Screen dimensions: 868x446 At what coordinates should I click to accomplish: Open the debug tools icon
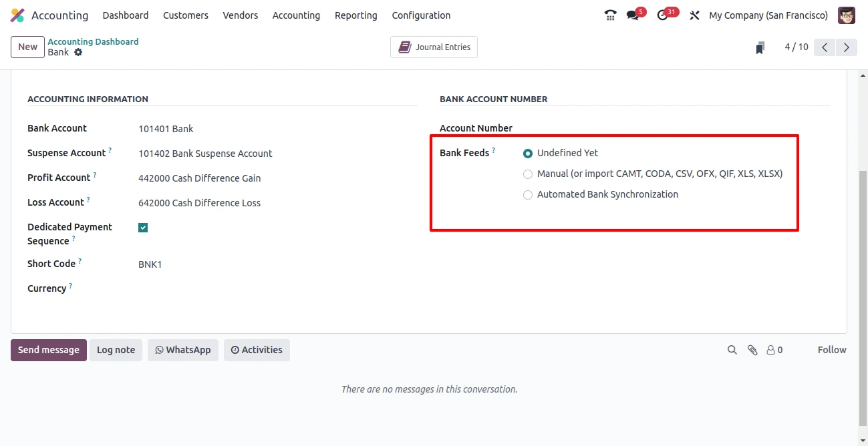[694, 15]
